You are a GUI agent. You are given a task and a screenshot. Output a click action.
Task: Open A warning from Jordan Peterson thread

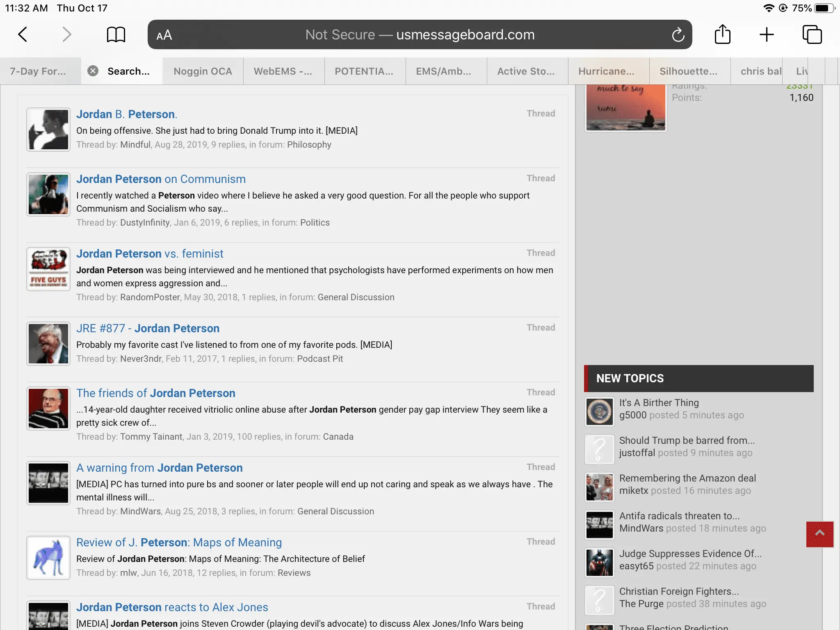click(160, 468)
